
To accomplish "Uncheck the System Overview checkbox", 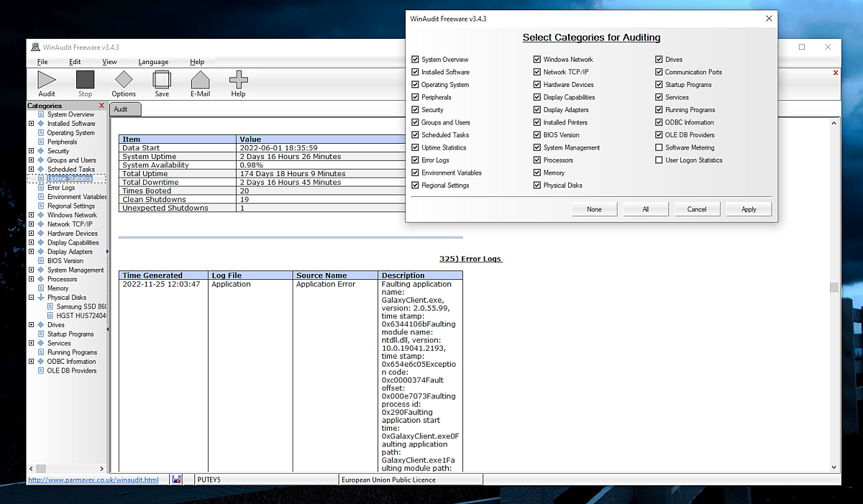I will 416,60.
